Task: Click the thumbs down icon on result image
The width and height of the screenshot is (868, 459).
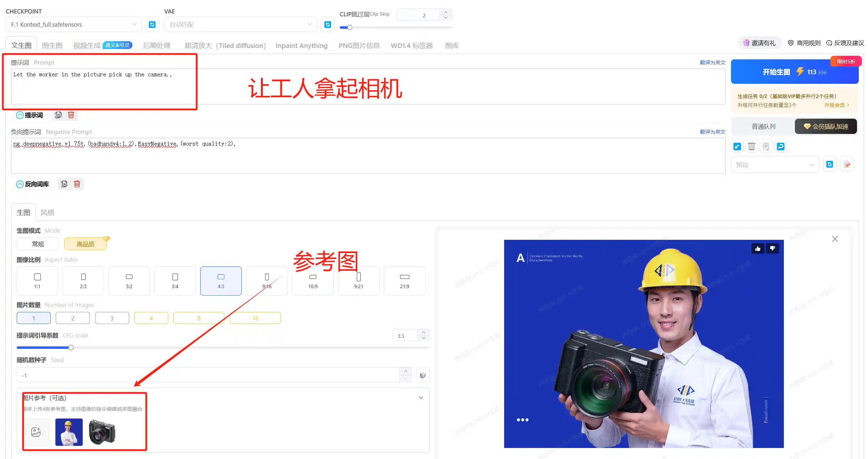Action: 773,248
